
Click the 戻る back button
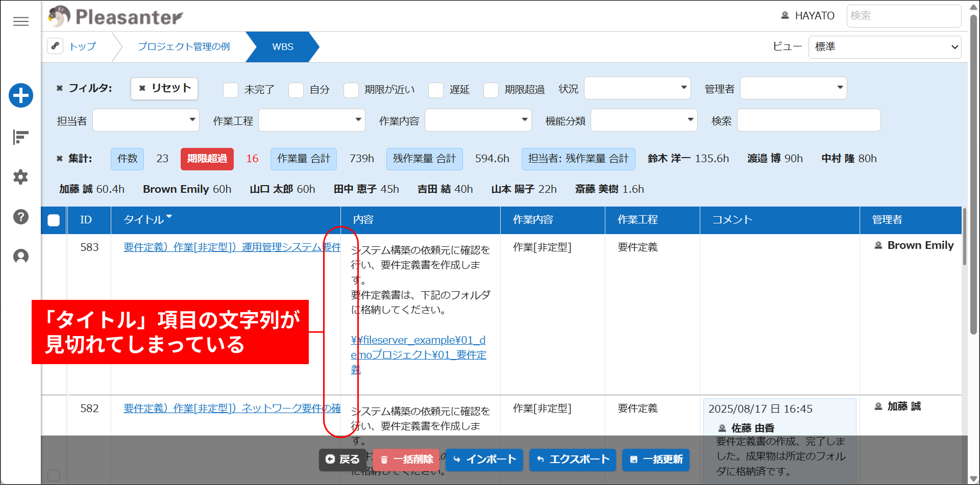pos(343,460)
